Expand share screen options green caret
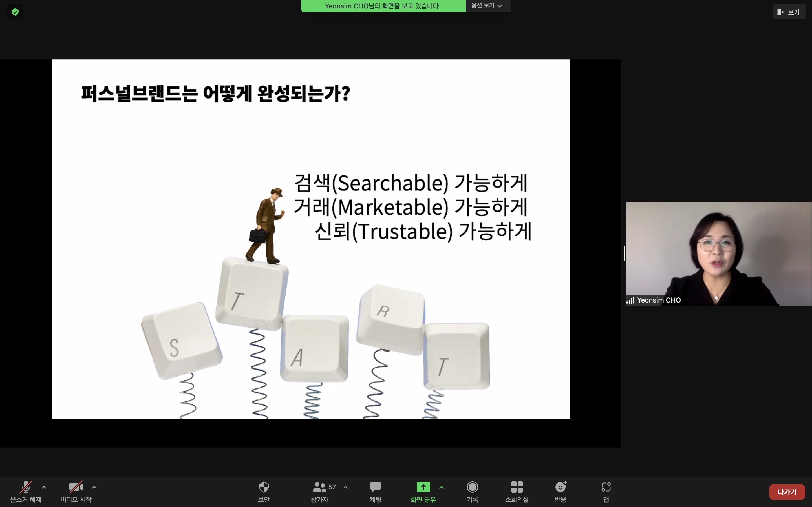The height and width of the screenshot is (507, 812). (x=442, y=488)
